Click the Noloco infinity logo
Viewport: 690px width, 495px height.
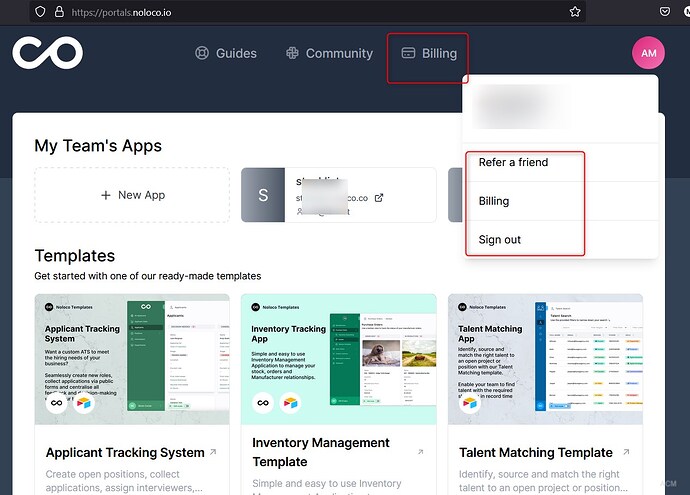coord(48,53)
